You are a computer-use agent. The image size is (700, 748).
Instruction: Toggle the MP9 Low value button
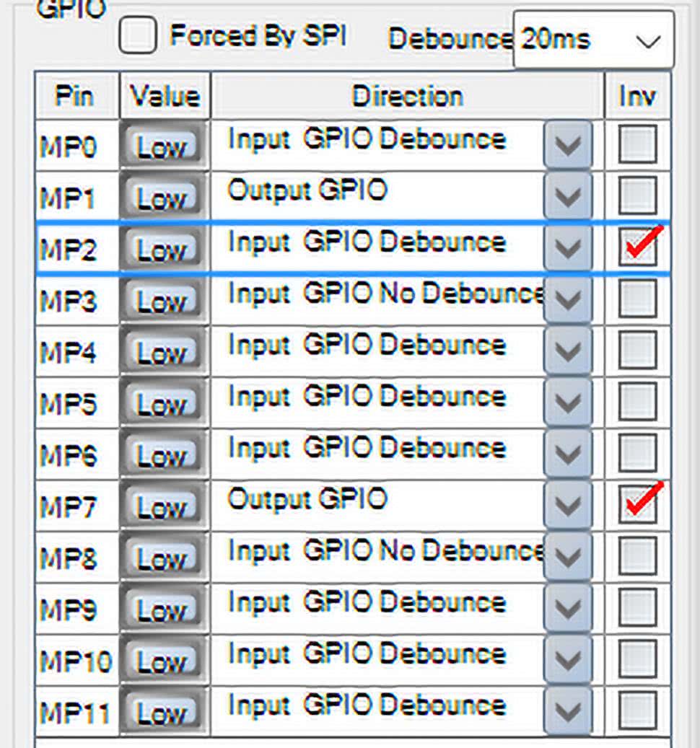point(163,610)
